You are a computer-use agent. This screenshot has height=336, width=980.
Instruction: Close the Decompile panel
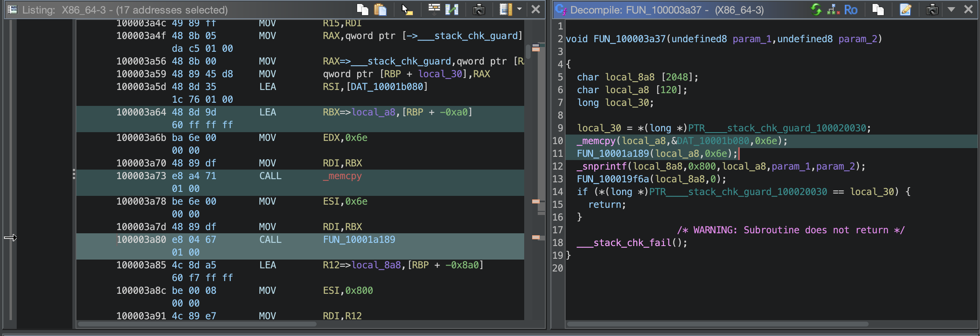click(x=968, y=9)
